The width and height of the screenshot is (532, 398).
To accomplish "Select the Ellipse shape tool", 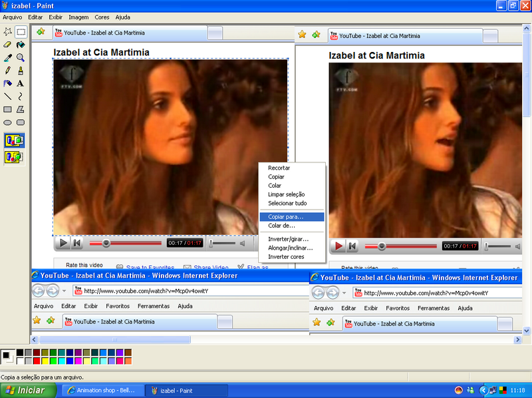I will coord(8,122).
